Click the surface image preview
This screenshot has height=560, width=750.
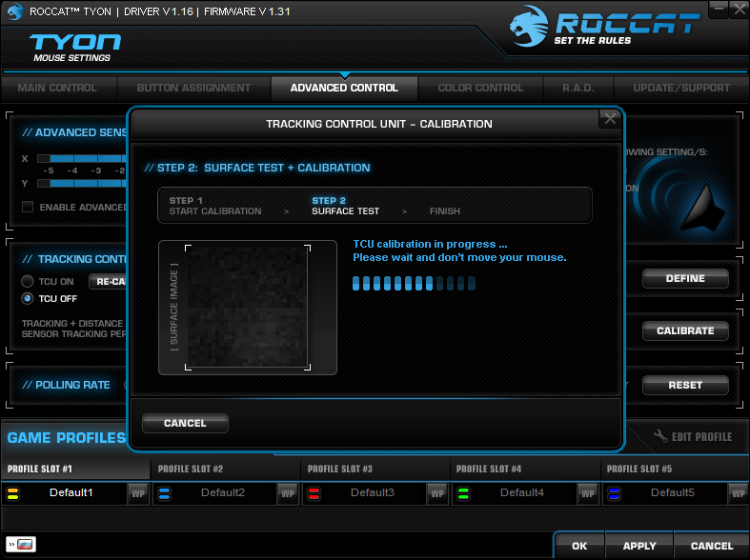pyautogui.click(x=247, y=308)
